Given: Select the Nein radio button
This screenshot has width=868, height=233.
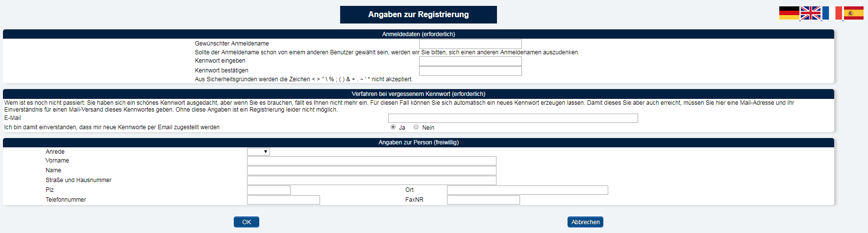Looking at the screenshot, I should click(416, 127).
